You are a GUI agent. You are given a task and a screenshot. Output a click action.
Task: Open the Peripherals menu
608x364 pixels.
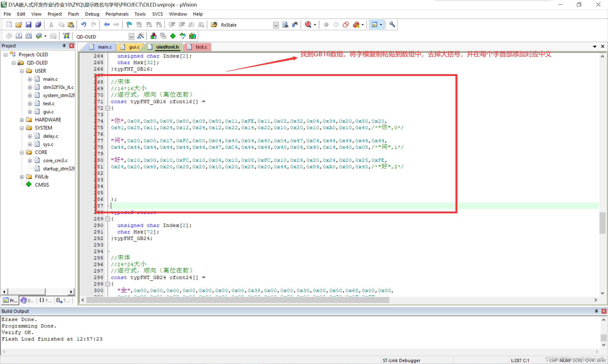coord(117,14)
